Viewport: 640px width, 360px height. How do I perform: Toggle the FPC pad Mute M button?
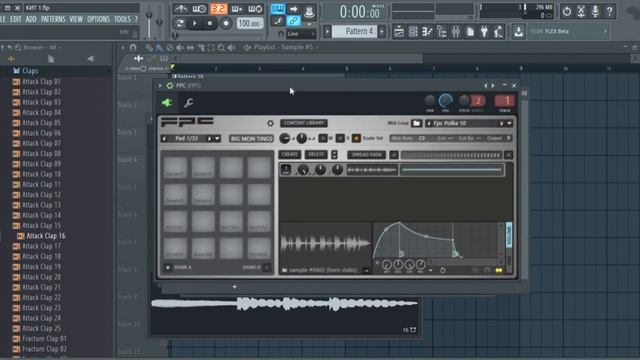click(322, 138)
